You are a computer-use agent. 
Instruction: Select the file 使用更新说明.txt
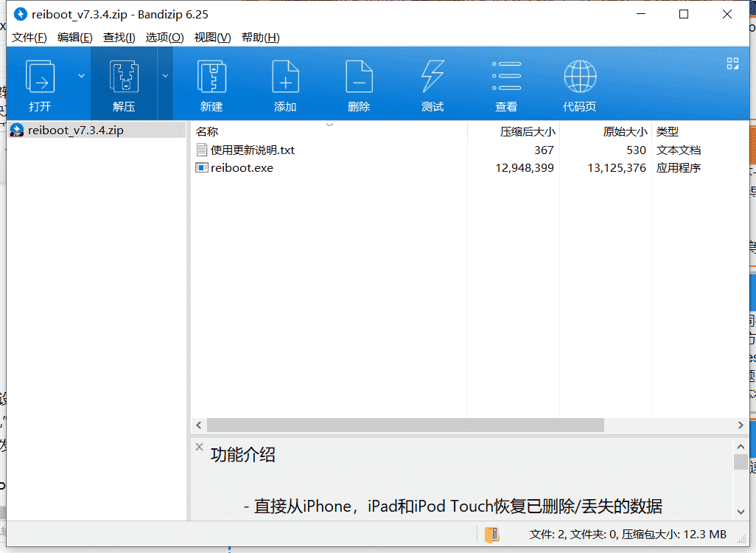(x=253, y=150)
